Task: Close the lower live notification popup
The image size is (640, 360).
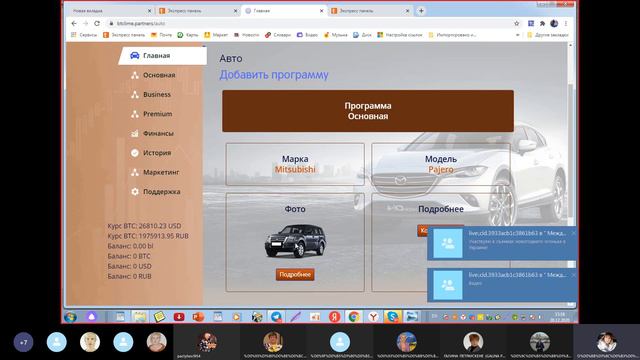Action: point(573,275)
